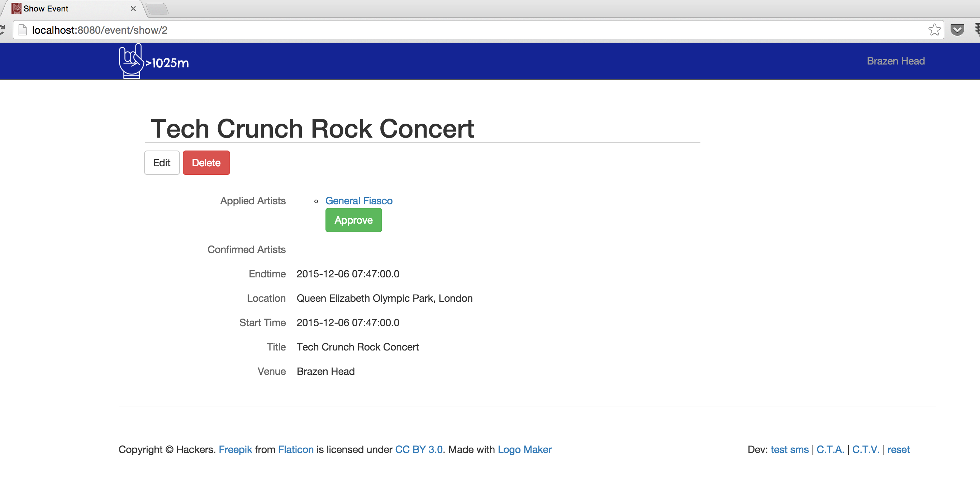Click the Show Event tab favicon
The image size is (980, 496).
pos(16,8)
